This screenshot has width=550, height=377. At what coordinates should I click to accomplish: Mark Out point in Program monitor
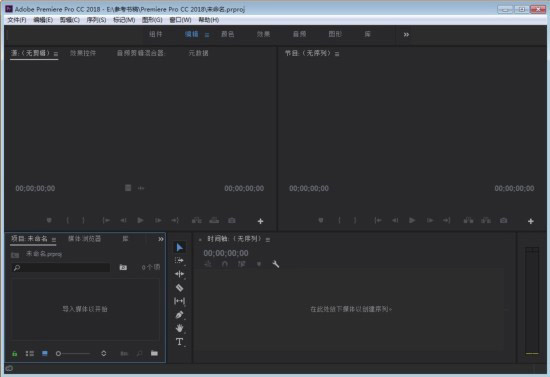tap(355, 220)
